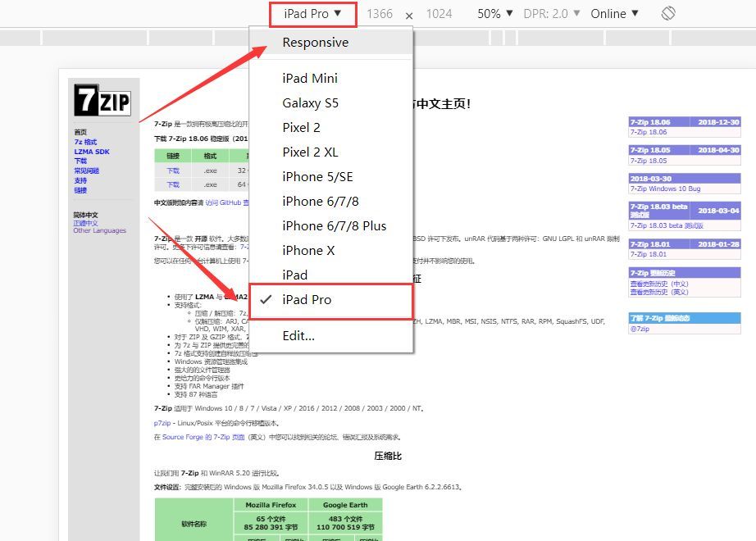Open the iPad Pro device dropdown

(x=313, y=14)
